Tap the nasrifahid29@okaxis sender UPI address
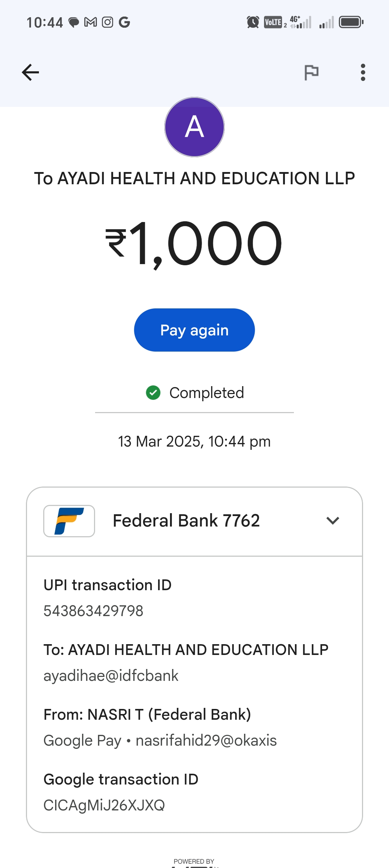The width and height of the screenshot is (389, 868). [x=206, y=740]
